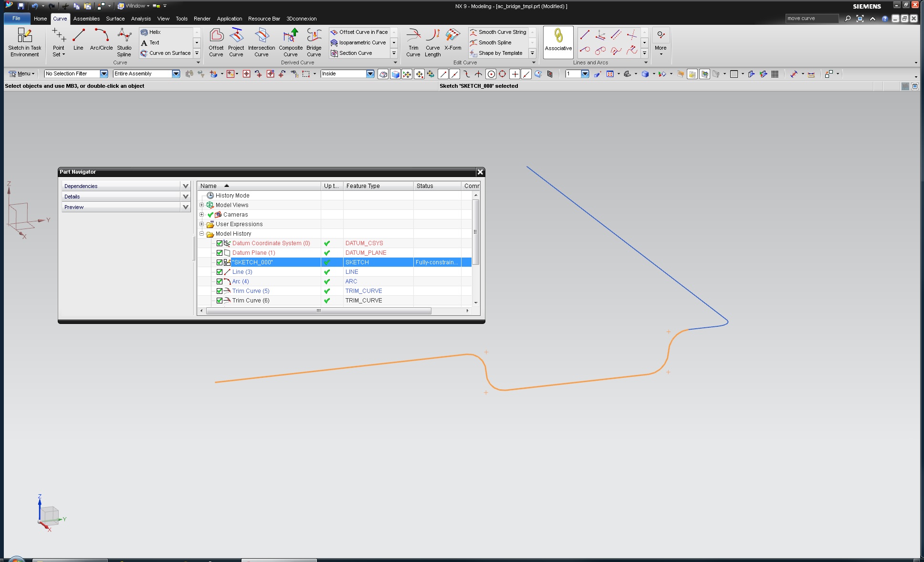Click the Helix tool
This screenshot has width=924, height=562.
point(151,32)
